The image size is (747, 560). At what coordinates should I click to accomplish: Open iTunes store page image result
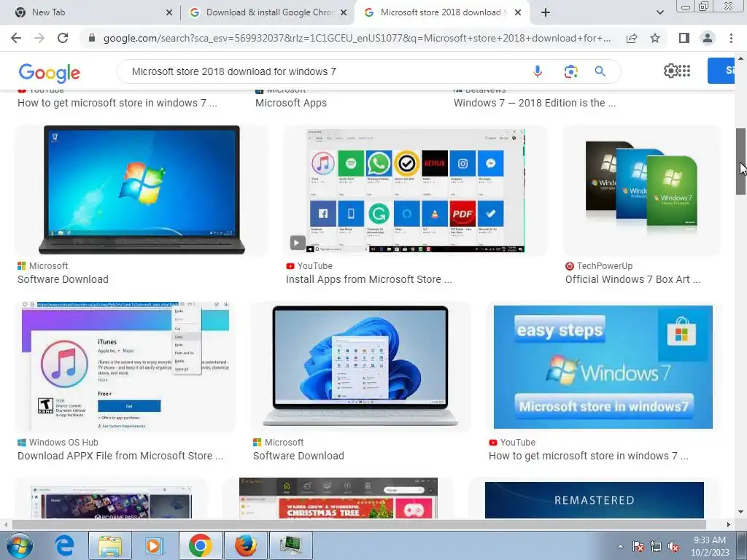[125, 366]
